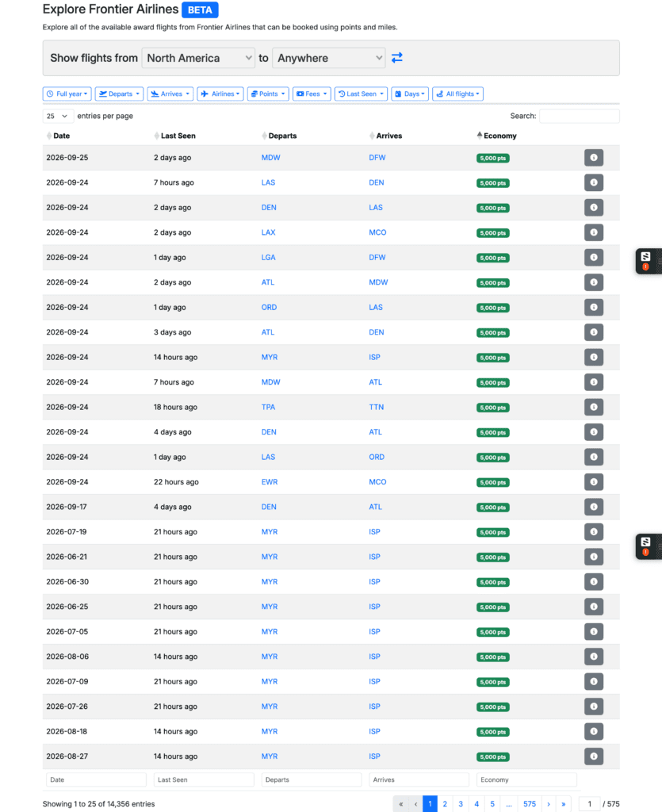Go to page 4

tap(476, 804)
